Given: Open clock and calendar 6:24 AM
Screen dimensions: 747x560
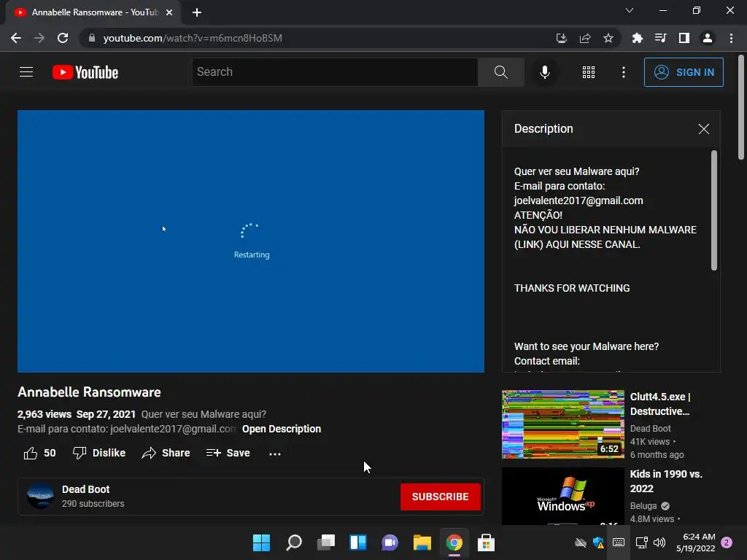Looking at the screenshot, I should coord(696,542).
